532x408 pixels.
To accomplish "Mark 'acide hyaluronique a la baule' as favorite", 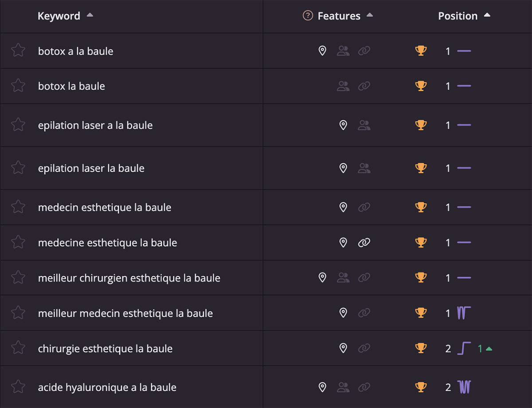I will tap(18, 387).
